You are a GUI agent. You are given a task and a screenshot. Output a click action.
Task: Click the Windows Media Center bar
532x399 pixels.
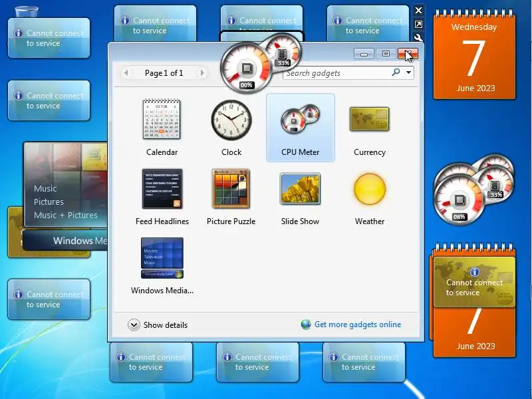(65, 241)
